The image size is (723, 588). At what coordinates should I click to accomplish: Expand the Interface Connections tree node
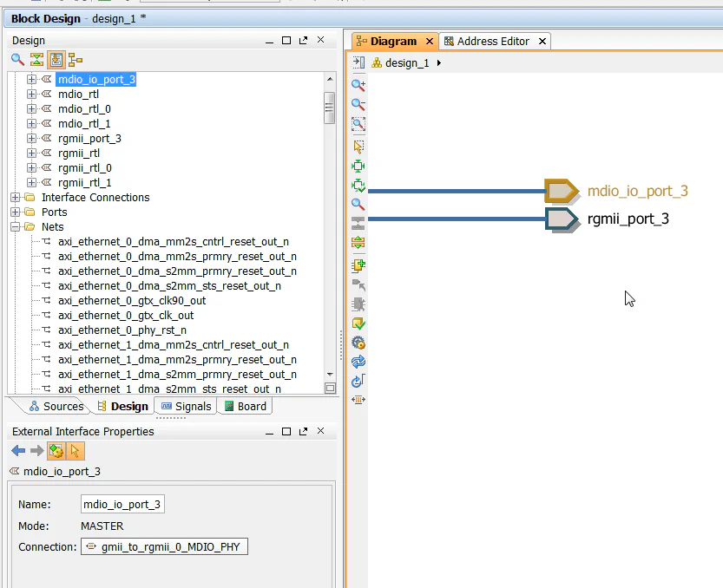point(14,197)
